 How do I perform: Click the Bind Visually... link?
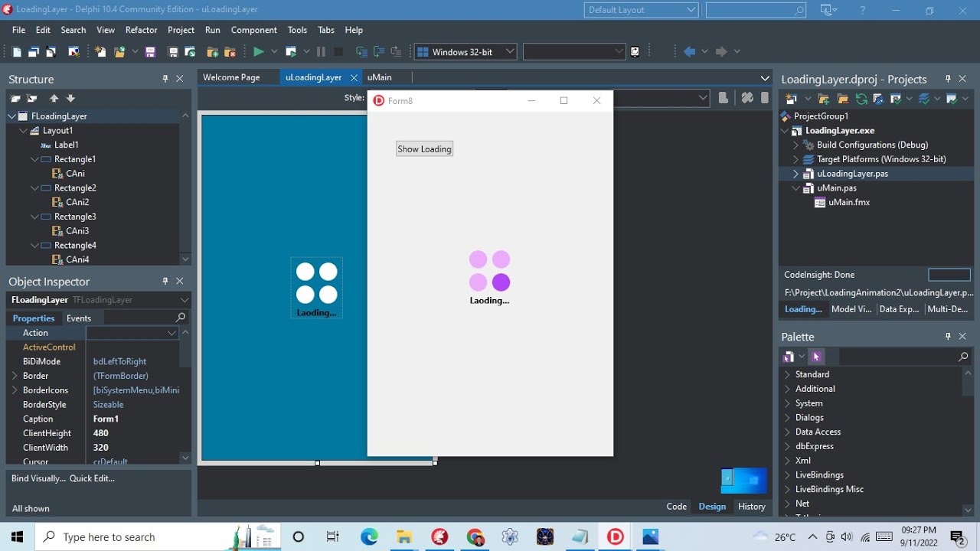tap(38, 478)
